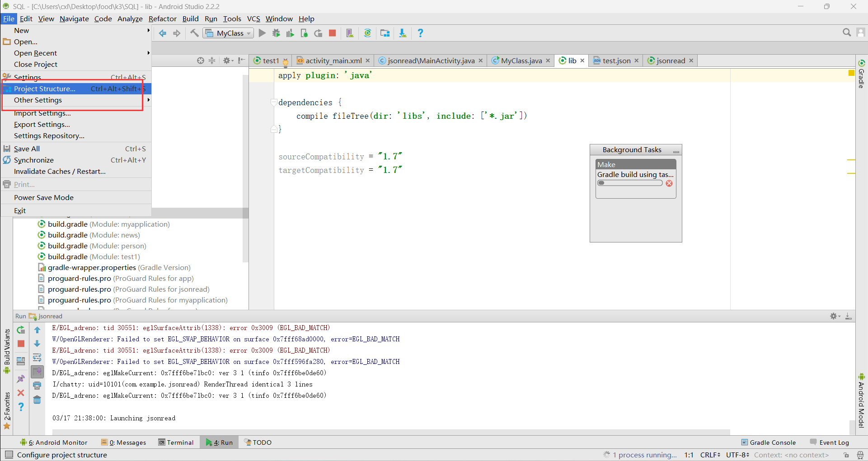
Task: Click Restore Layout icon in Run panel
Action: [x=21, y=361]
